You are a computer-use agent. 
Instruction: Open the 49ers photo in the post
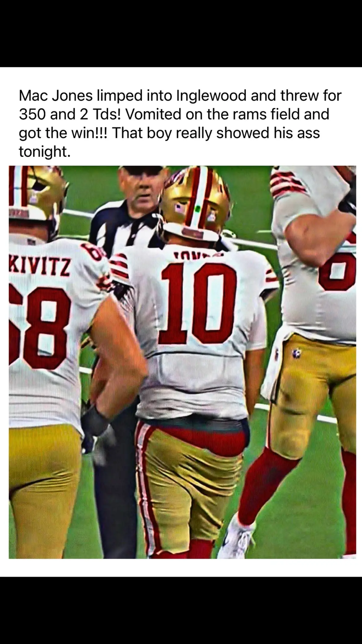tap(182, 362)
